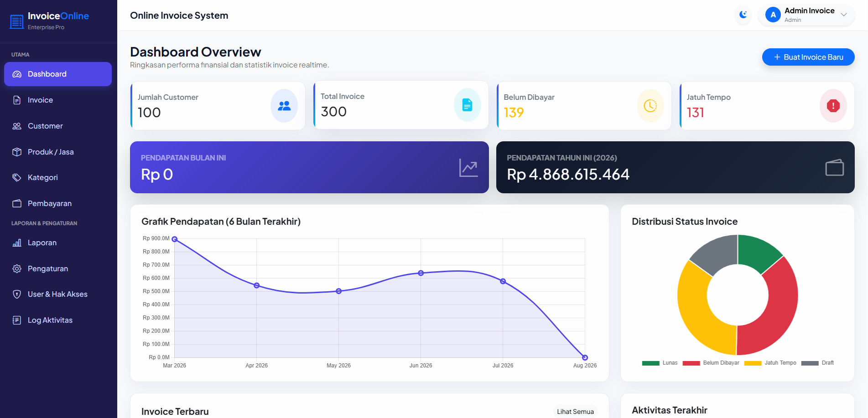Click the Jumlah Customer people icon
Viewport: 868px width, 418px height.
[284, 106]
